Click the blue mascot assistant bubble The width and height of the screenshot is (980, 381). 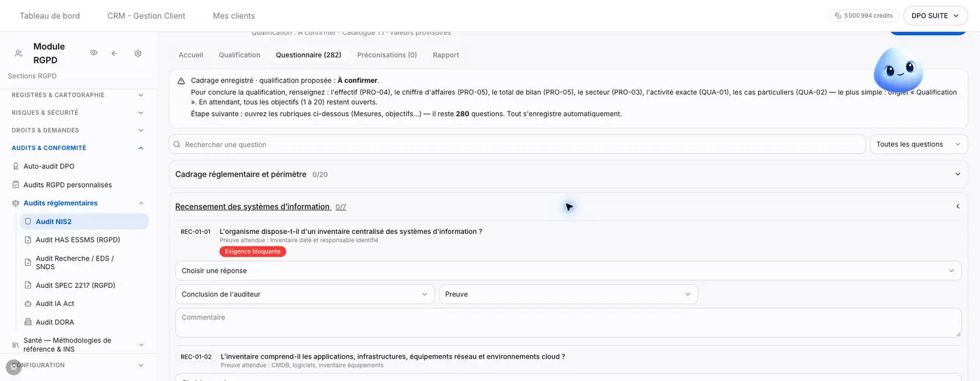click(898, 71)
